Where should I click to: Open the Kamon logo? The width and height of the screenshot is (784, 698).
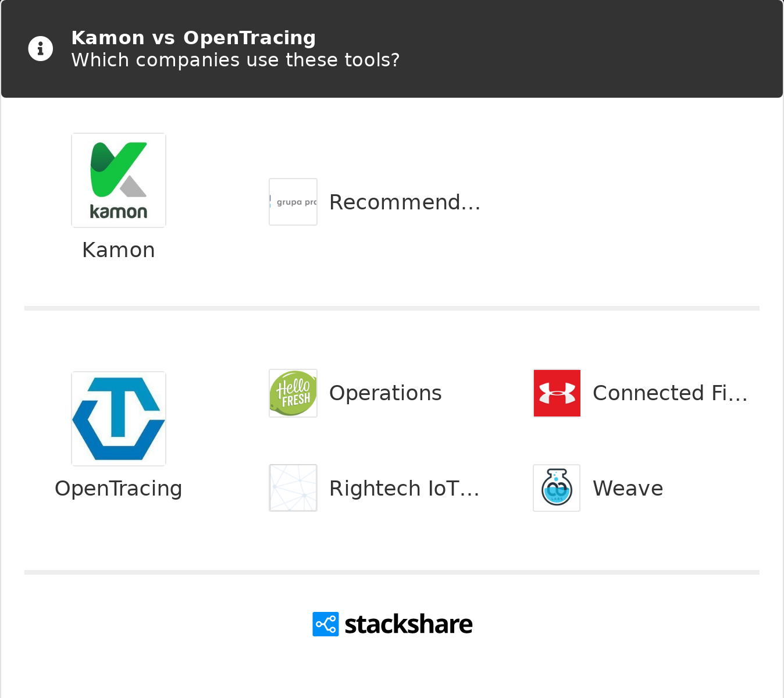[x=119, y=180]
